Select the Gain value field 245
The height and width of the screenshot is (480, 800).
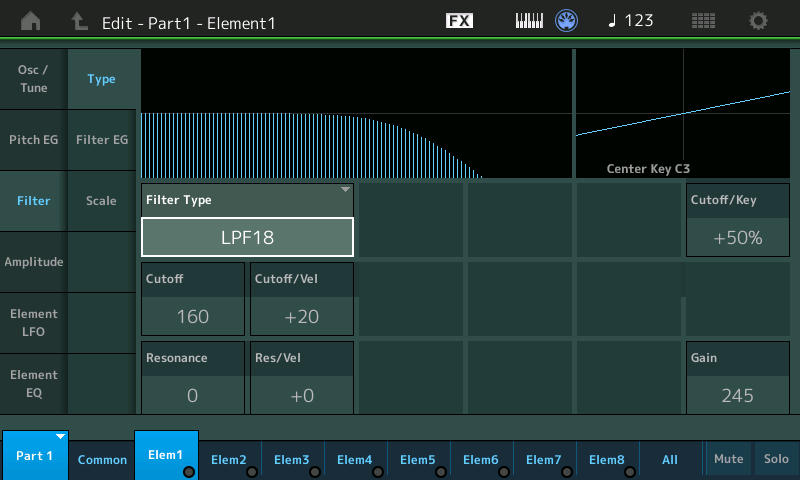[x=737, y=396]
